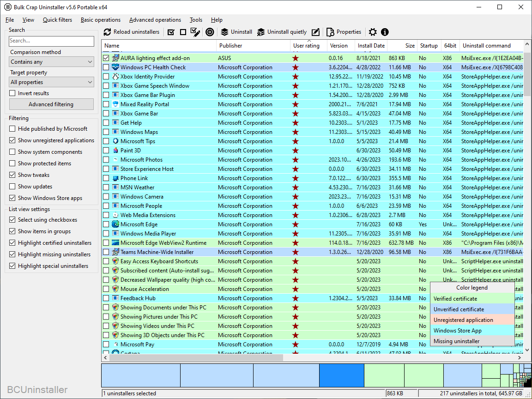Click the Verified certificate legend color
This screenshot has height=399, width=532.
[472, 299]
